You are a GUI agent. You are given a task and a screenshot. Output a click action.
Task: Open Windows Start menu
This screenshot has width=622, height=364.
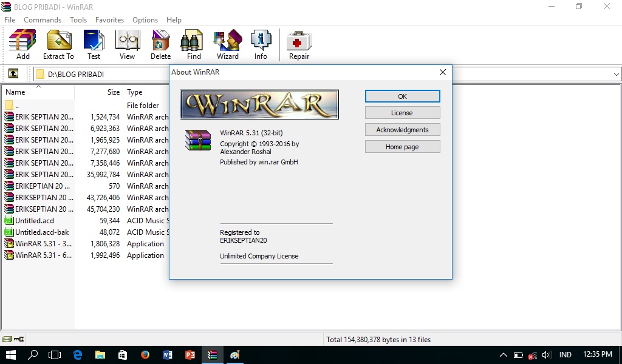coord(11,355)
